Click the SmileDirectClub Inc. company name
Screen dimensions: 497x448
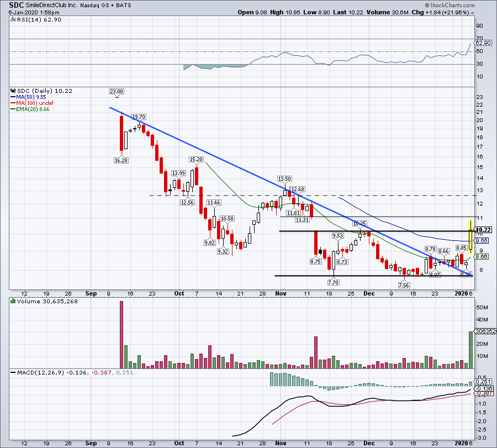[x=52, y=6]
